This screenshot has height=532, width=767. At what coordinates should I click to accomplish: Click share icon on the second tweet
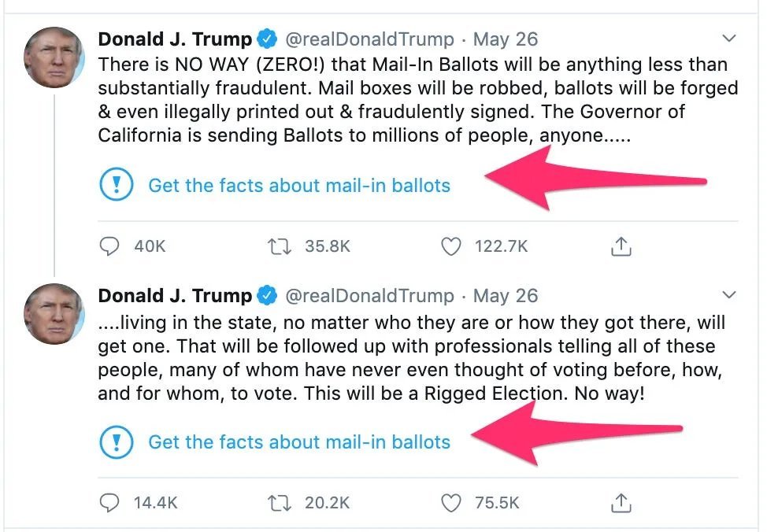coord(621,502)
